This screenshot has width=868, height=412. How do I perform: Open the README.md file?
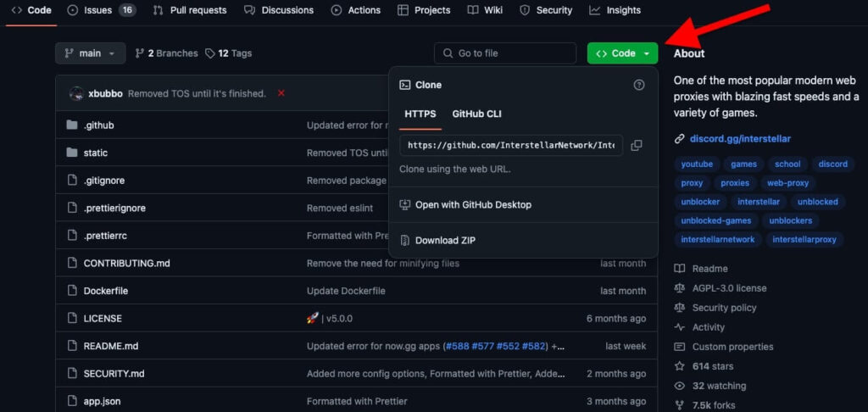click(x=111, y=347)
